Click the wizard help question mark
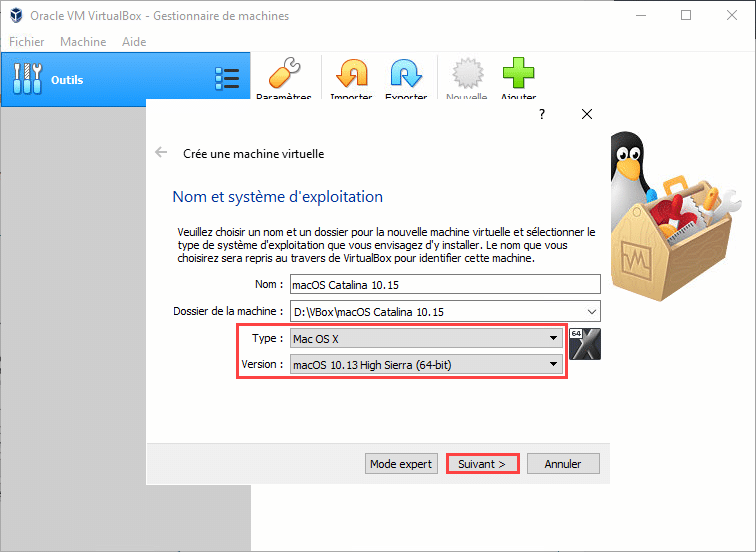 [542, 114]
